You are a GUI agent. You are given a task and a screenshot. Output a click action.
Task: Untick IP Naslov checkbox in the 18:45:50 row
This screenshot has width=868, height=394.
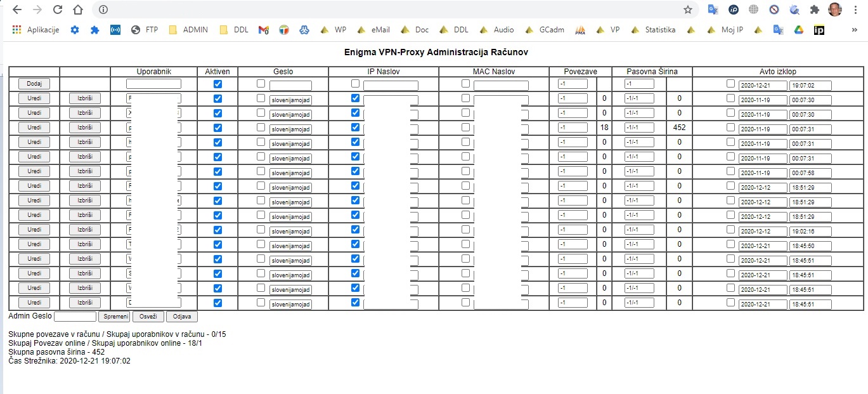pyautogui.click(x=355, y=244)
